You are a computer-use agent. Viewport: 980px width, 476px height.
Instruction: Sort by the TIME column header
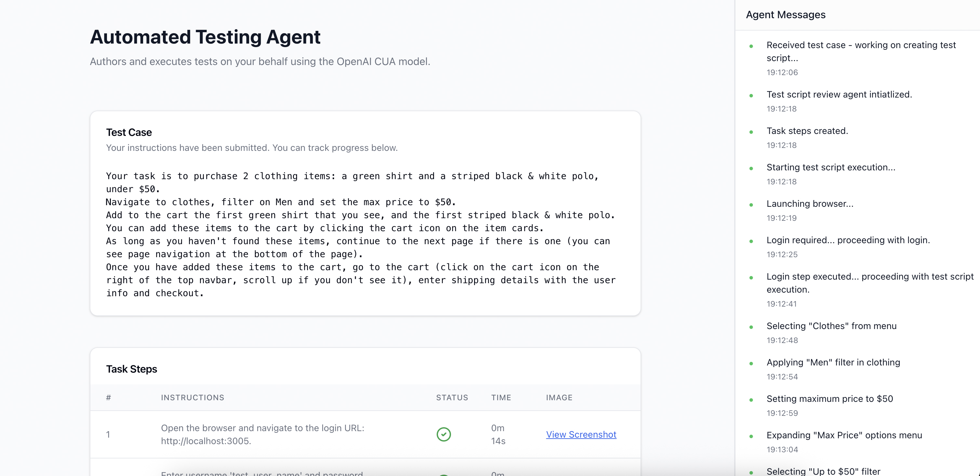point(501,397)
